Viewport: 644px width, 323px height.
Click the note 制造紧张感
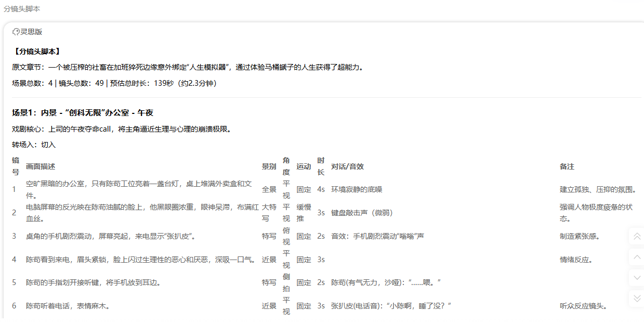click(580, 236)
